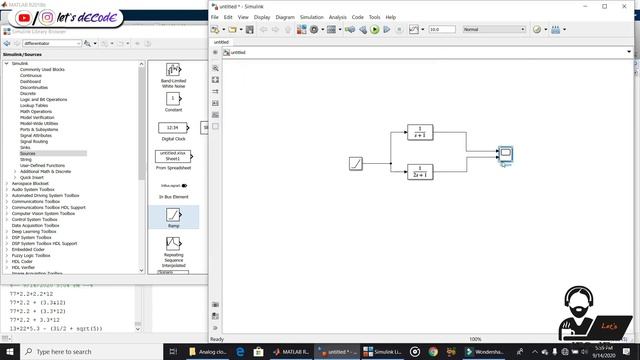Switch to the untitled model tab
640x360 pixels.
(222, 42)
